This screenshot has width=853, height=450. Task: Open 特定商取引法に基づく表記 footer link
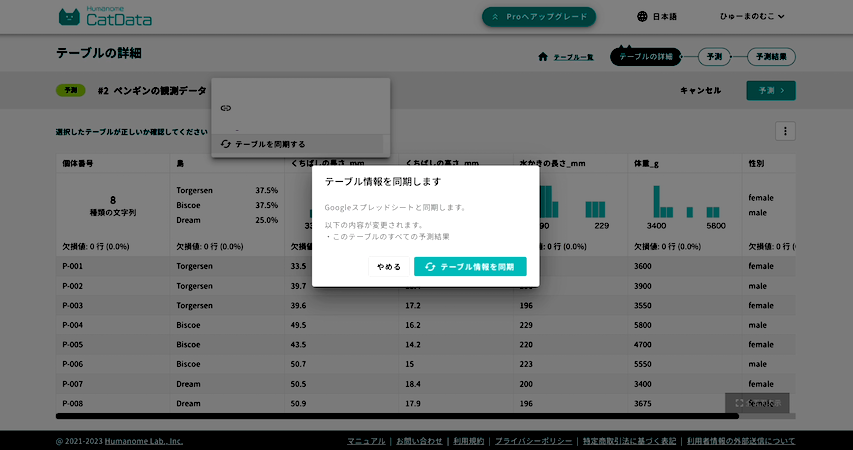coord(629,441)
